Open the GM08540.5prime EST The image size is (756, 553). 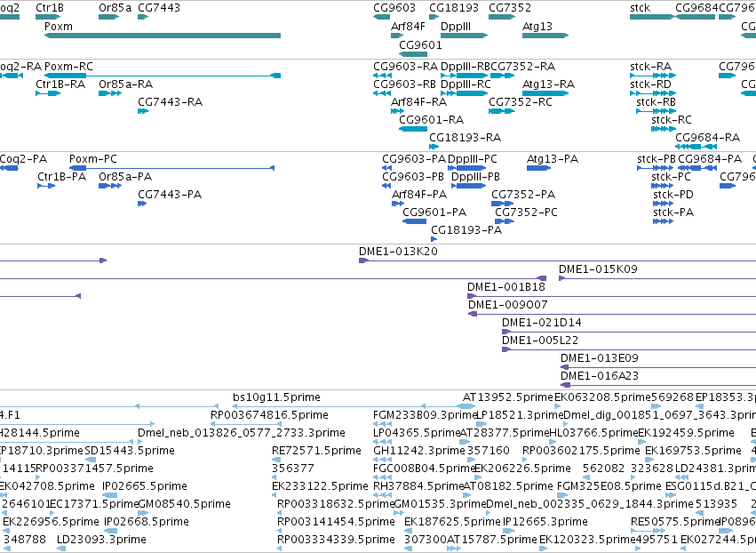click(x=143, y=513)
